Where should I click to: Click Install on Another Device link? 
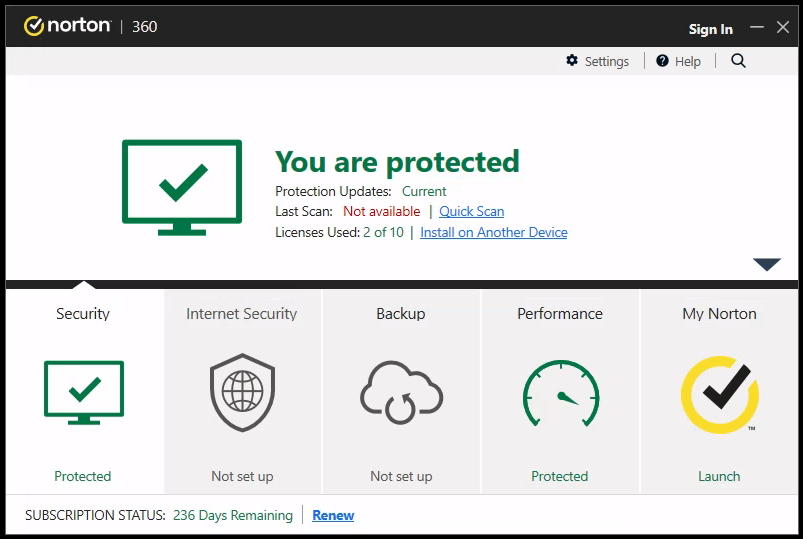[x=494, y=232]
